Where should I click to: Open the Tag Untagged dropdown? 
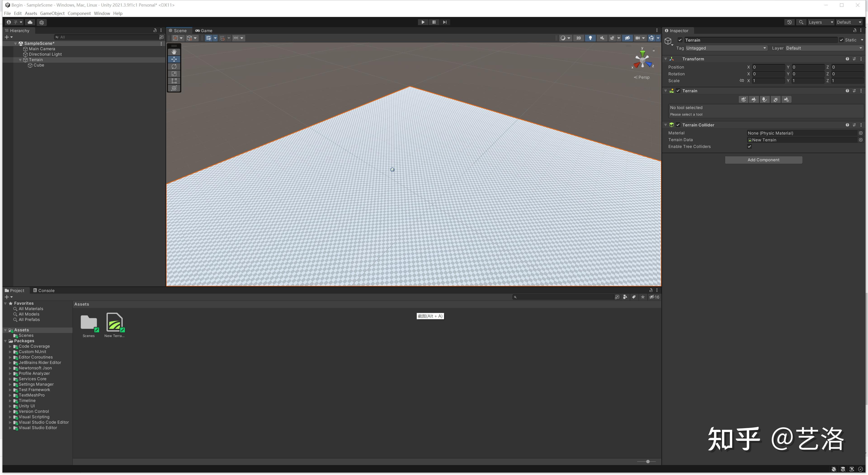726,48
